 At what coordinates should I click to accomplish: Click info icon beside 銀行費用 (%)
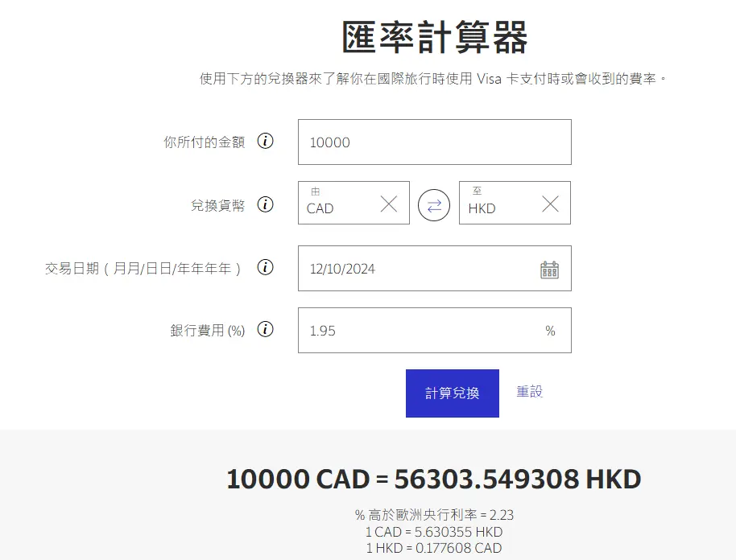click(265, 329)
